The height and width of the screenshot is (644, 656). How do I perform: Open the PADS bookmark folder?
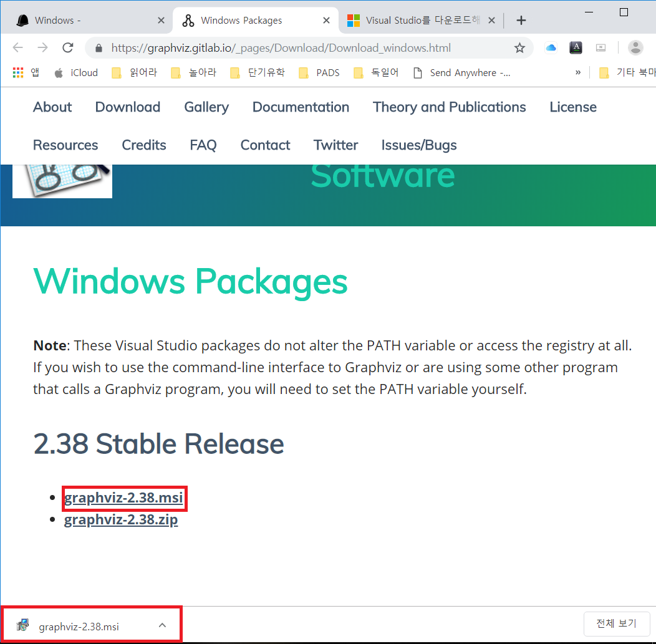click(319, 73)
